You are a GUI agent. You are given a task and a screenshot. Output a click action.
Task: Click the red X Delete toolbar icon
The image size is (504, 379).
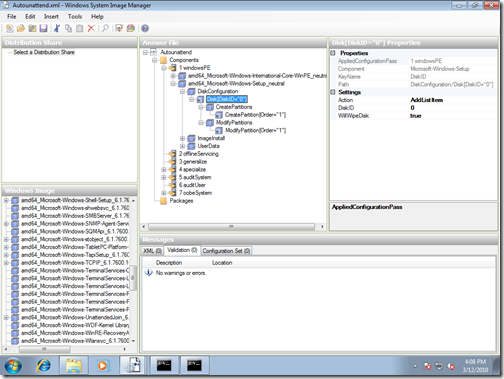pos(91,29)
